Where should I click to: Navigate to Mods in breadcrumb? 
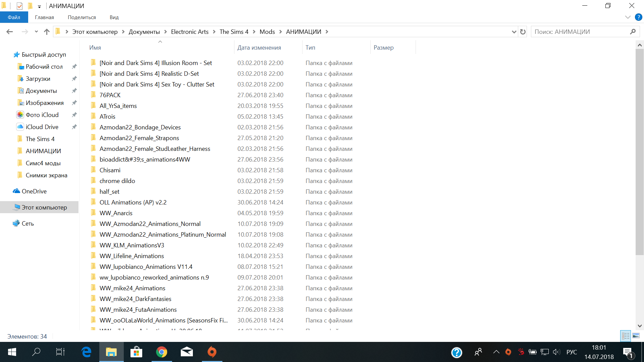(x=267, y=32)
